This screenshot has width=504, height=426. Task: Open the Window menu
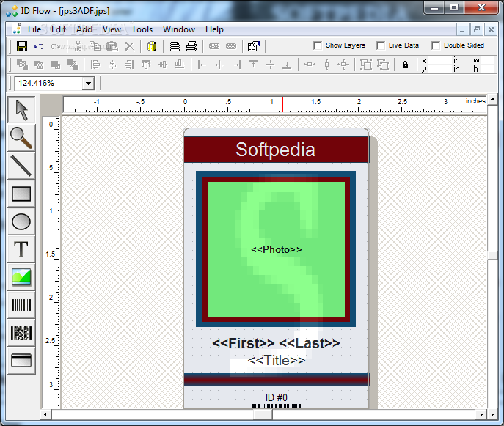[179, 29]
